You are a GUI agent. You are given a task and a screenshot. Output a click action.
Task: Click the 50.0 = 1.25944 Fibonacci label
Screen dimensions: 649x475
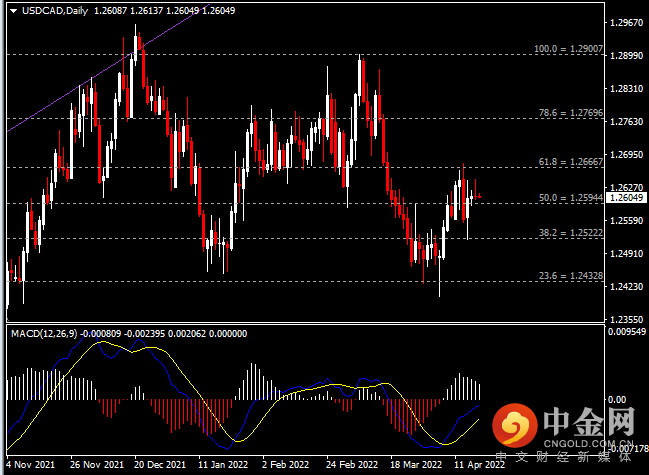tap(571, 198)
